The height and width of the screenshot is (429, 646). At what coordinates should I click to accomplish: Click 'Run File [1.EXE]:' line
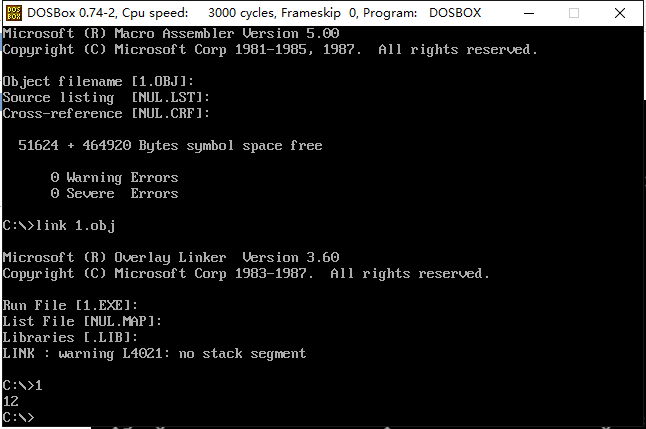click(70, 305)
